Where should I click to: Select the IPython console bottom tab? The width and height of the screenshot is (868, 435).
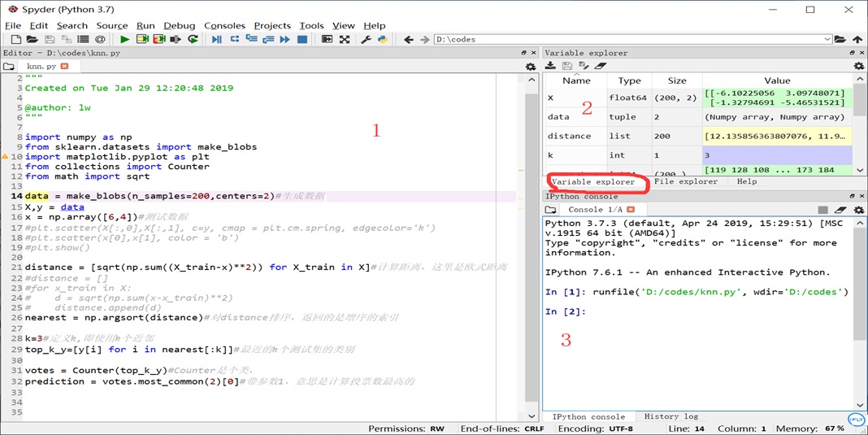click(588, 417)
